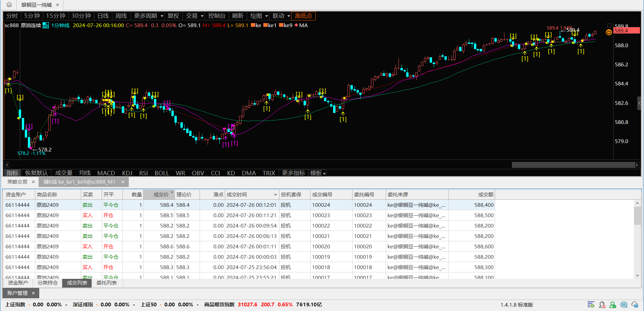The width and height of the screenshot is (644, 311).
Task: Click the chart scroll left arrow
Action: [x=6, y=165]
